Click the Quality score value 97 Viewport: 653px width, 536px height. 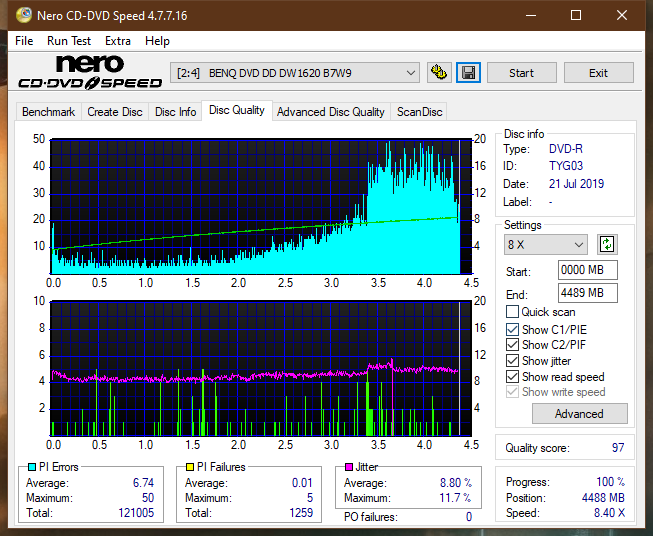[618, 448]
